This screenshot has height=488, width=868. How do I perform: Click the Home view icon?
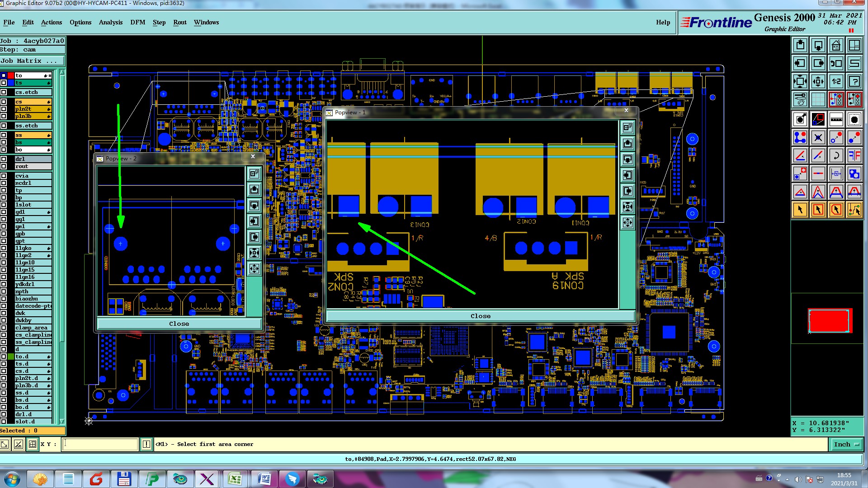pyautogui.click(x=836, y=45)
